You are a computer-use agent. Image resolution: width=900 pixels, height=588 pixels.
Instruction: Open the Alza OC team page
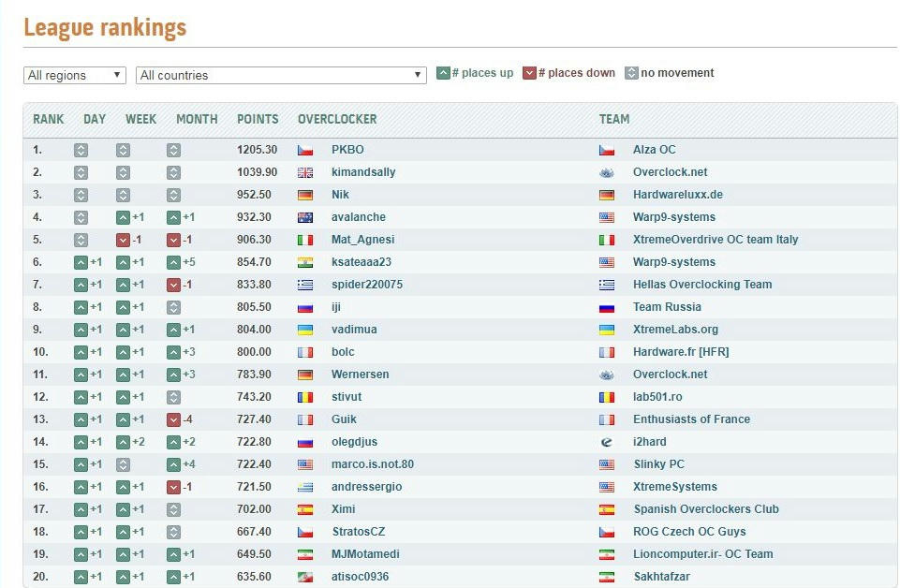pos(655,150)
